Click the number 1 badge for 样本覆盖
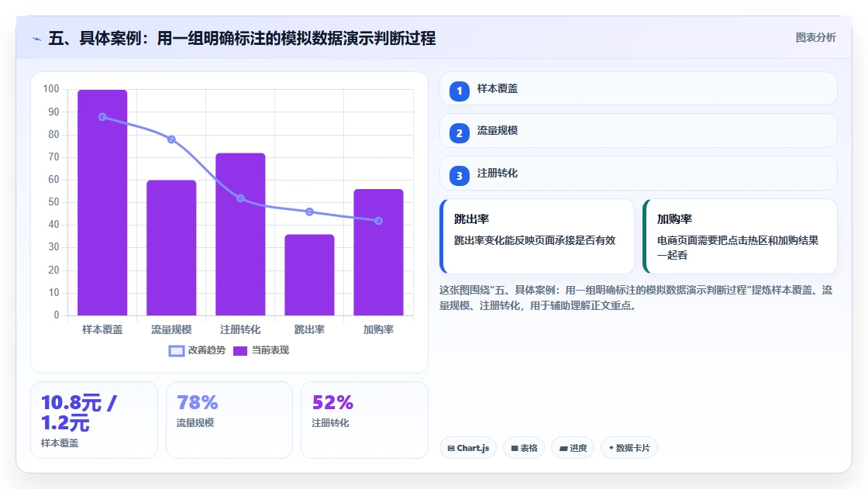Screen dimensions: 868x489 click(x=460, y=91)
